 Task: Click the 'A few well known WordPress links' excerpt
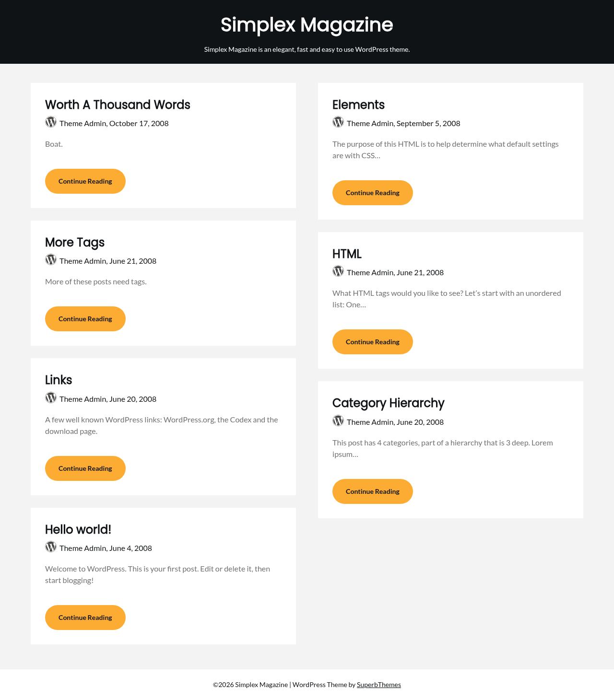click(162, 425)
